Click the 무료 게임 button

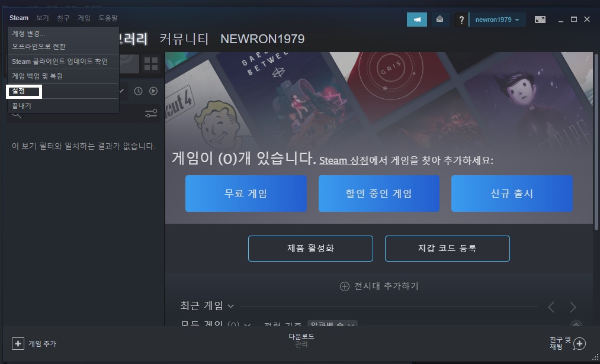pos(246,194)
